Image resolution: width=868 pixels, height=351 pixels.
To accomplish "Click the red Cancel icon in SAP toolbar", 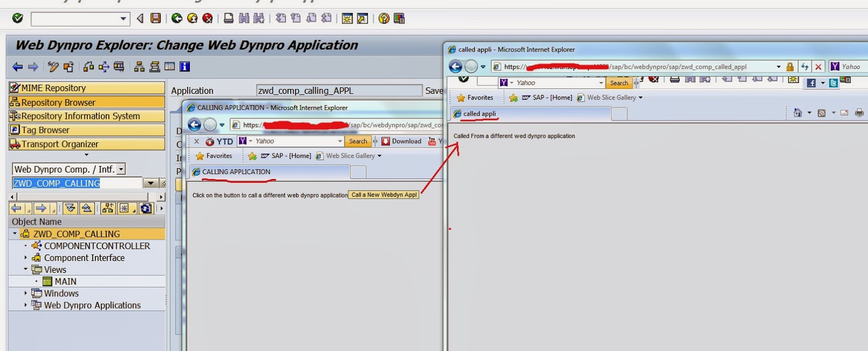I will coord(207,18).
